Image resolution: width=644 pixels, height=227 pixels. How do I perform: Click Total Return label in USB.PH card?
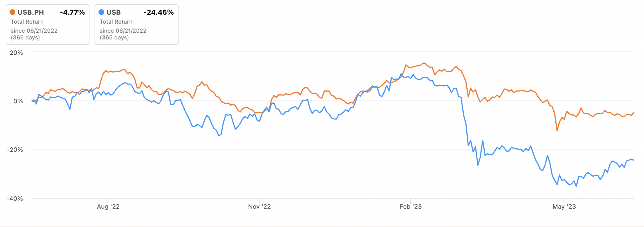tap(27, 22)
